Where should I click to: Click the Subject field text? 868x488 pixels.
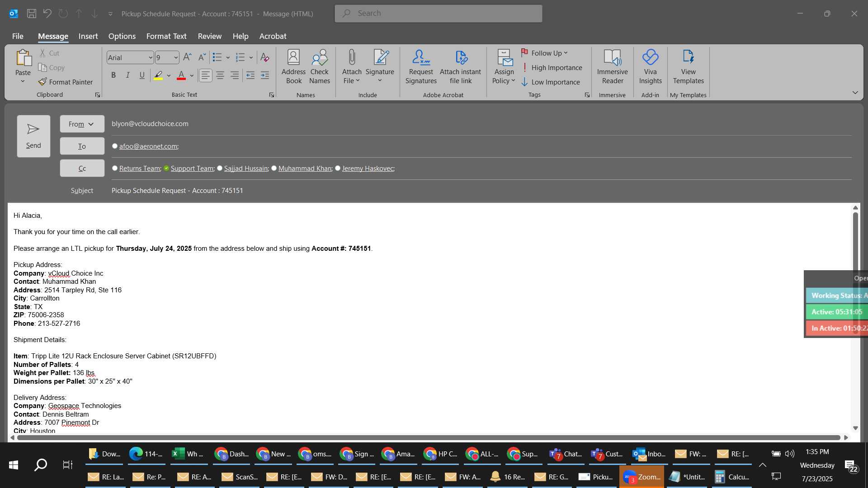click(x=177, y=190)
